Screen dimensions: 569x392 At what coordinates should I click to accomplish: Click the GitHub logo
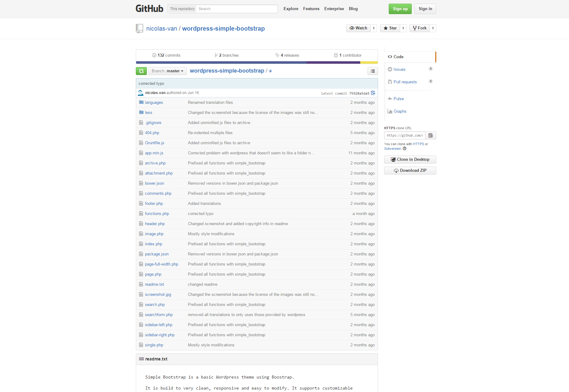(150, 9)
